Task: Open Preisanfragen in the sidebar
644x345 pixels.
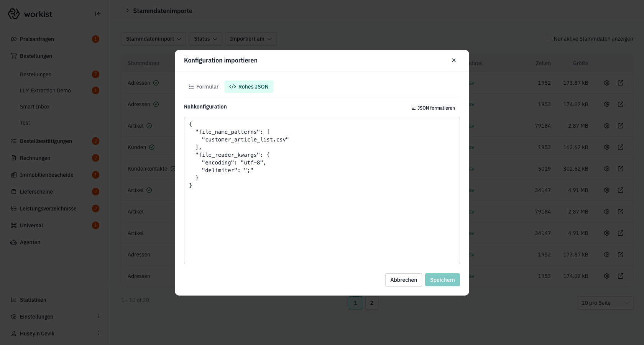Action: coord(37,39)
